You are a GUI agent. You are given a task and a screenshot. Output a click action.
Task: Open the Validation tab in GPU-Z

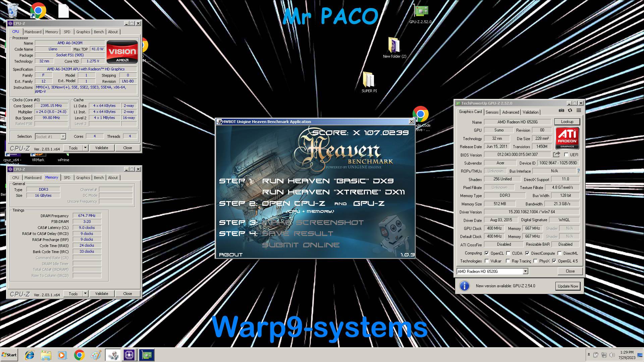[531, 112]
